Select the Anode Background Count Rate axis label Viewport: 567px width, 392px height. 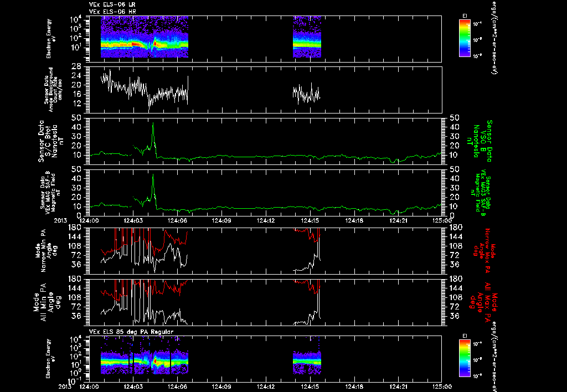click(53, 89)
